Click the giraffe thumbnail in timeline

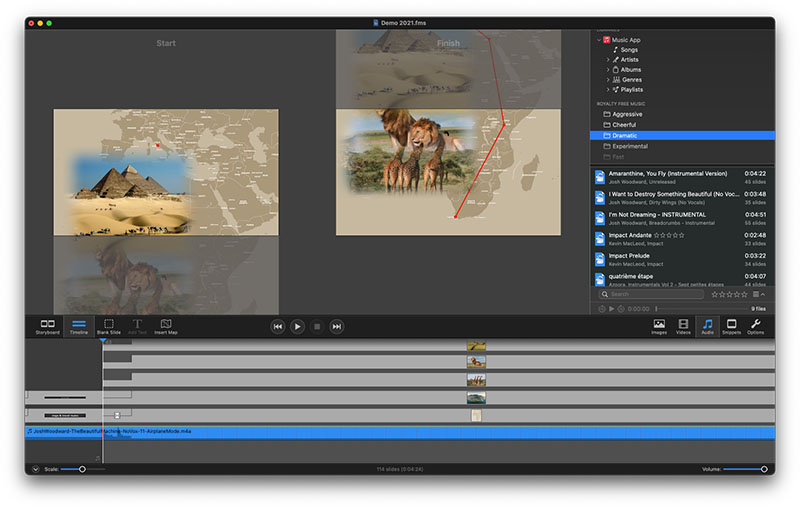coord(476,380)
